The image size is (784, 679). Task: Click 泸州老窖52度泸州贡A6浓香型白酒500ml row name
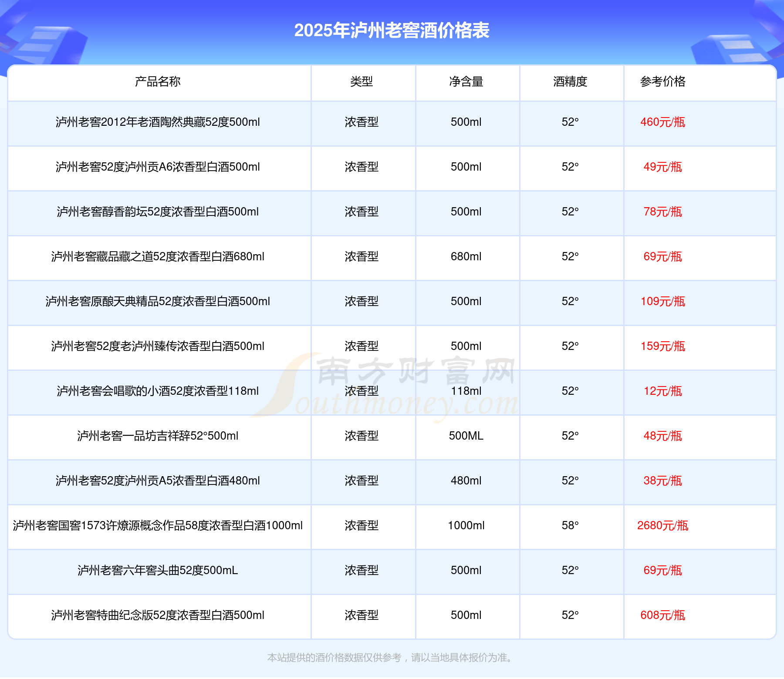(x=158, y=167)
